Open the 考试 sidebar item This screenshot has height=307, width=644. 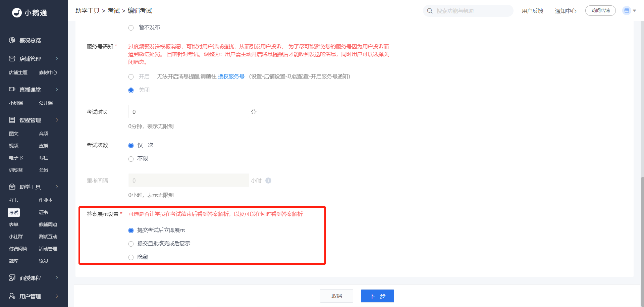point(14,212)
